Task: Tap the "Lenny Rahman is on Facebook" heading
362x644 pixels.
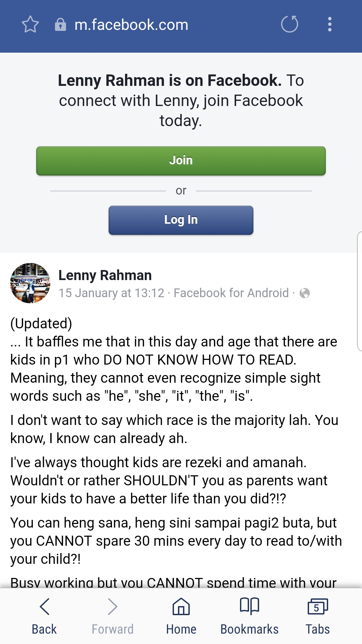Action: (170, 80)
